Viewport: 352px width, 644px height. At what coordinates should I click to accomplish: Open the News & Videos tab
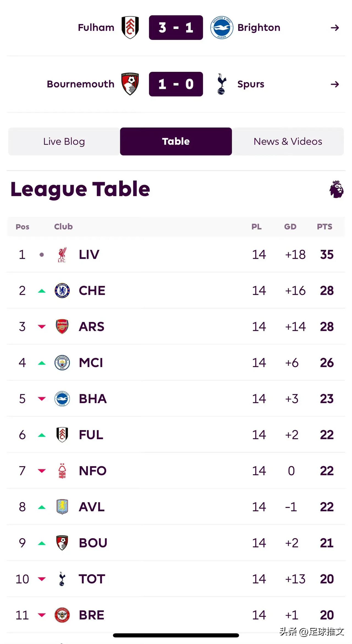[x=288, y=142]
